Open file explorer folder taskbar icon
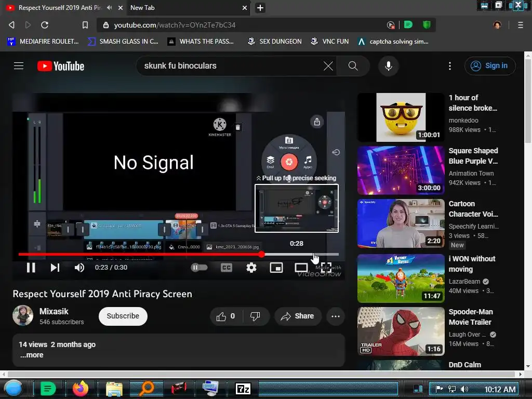The width and height of the screenshot is (532, 399). point(114,389)
